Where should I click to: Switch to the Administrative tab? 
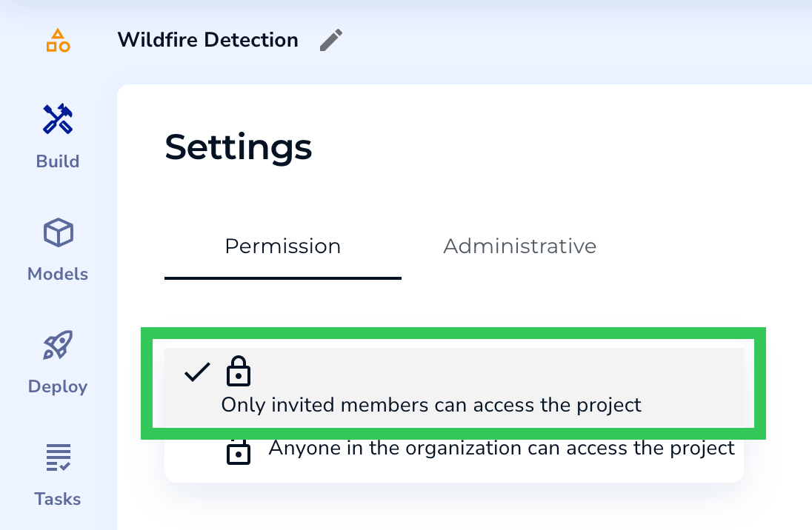click(519, 246)
